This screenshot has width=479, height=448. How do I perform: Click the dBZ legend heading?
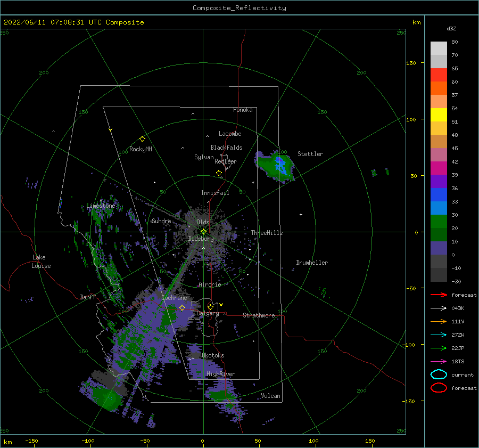[x=451, y=29]
